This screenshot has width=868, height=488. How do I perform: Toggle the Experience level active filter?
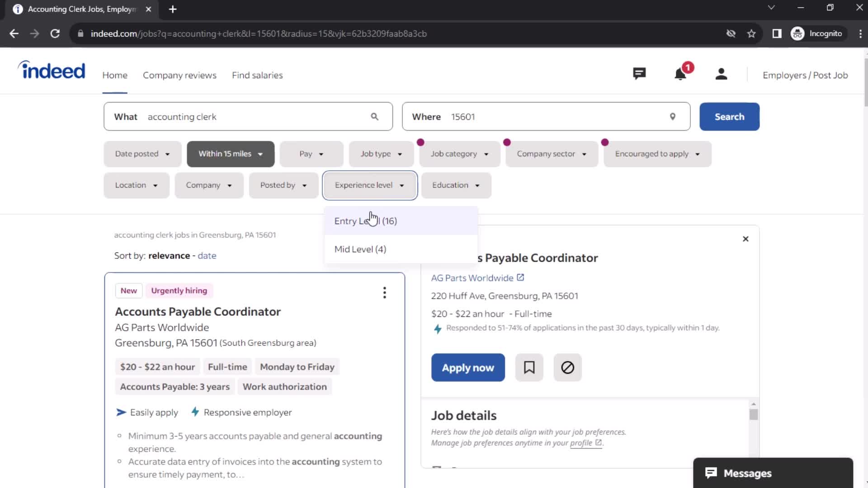(370, 185)
